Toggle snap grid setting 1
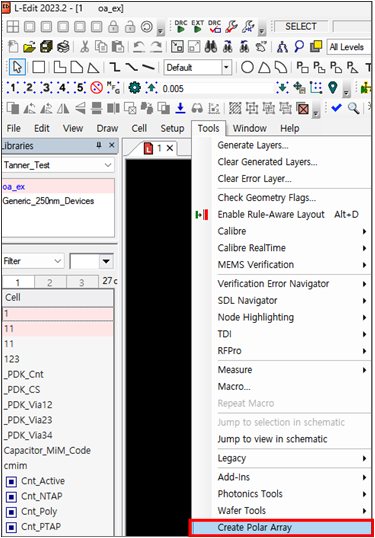The height and width of the screenshot is (538, 375). coord(13,88)
